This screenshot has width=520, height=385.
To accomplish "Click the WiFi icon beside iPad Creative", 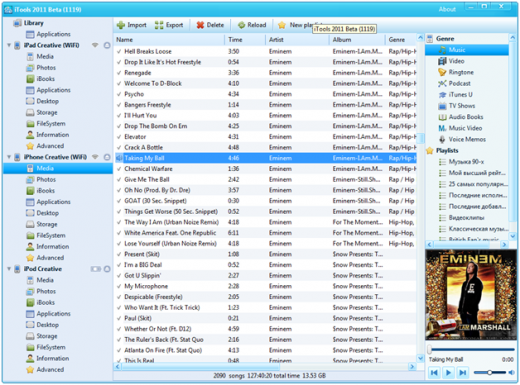I will click(95, 45).
